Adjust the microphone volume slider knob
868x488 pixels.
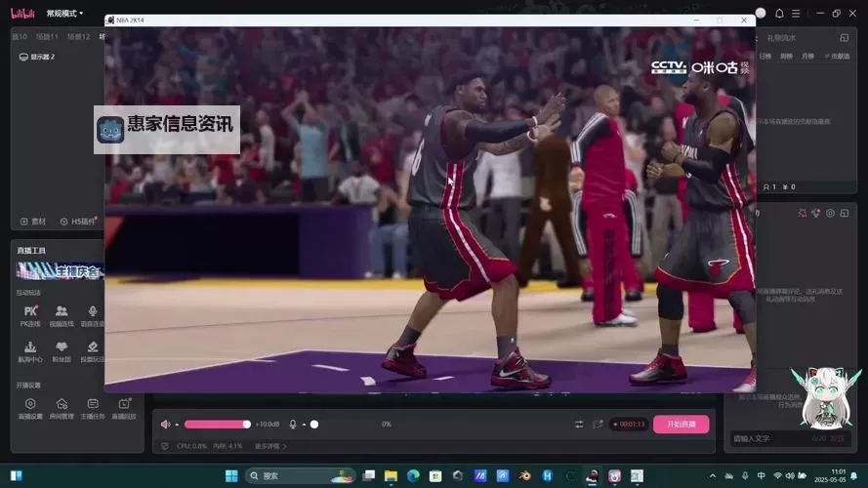pyautogui.click(x=314, y=425)
